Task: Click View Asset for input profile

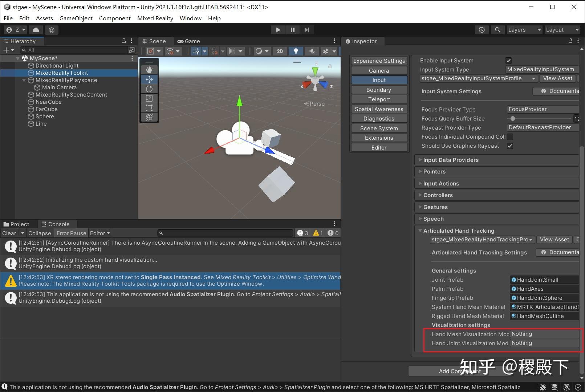Action: pos(558,78)
